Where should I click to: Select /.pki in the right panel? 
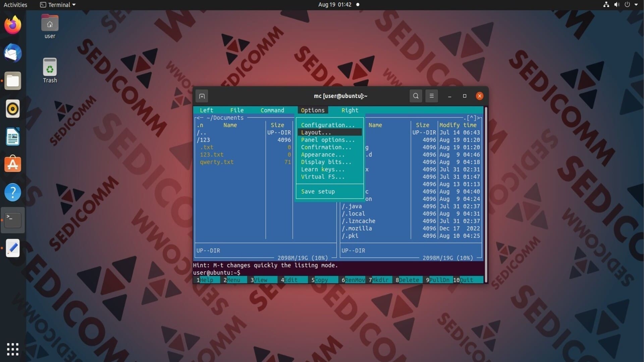[411, 236]
